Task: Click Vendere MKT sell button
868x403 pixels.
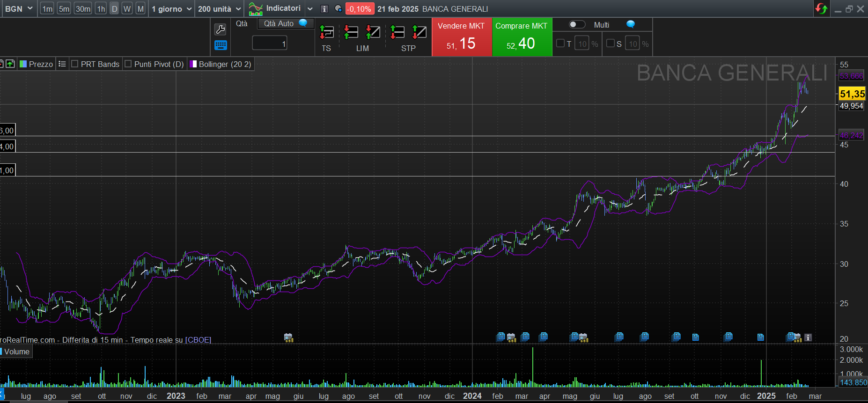Action: click(x=462, y=37)
